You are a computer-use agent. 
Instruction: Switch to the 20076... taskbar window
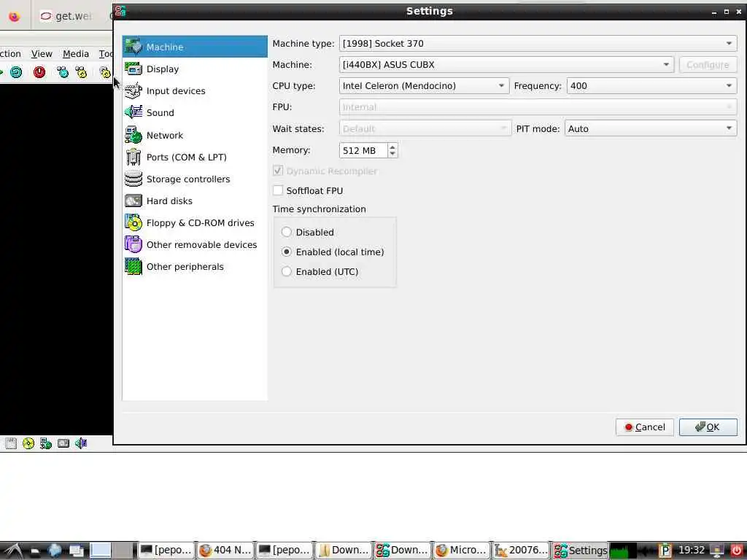[520, 551]
